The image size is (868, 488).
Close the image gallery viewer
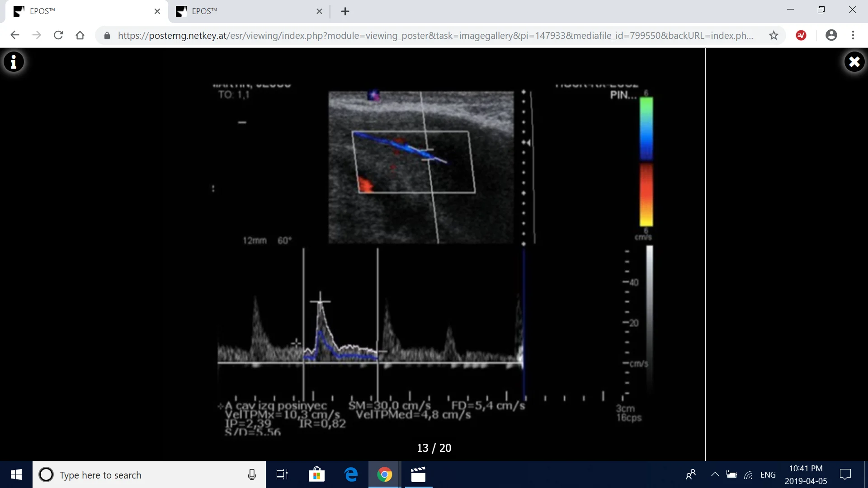point(854,62)
